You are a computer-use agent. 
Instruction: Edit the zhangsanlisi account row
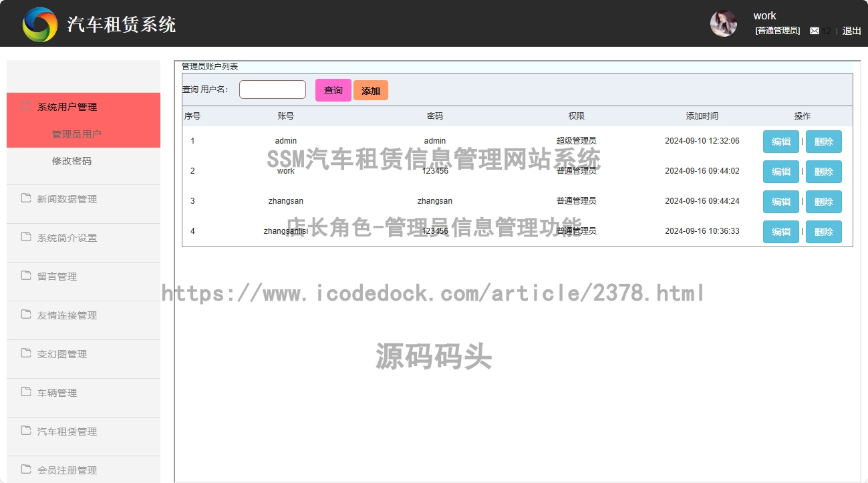pyautogui.click(x=781, y=232)
